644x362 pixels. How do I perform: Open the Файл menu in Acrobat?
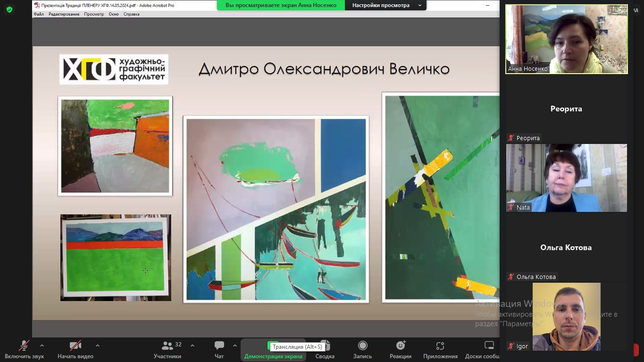(x=39, y=14)
